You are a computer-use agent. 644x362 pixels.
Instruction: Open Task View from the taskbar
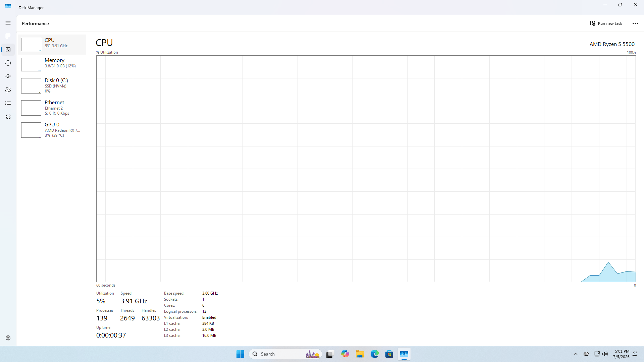330,354
